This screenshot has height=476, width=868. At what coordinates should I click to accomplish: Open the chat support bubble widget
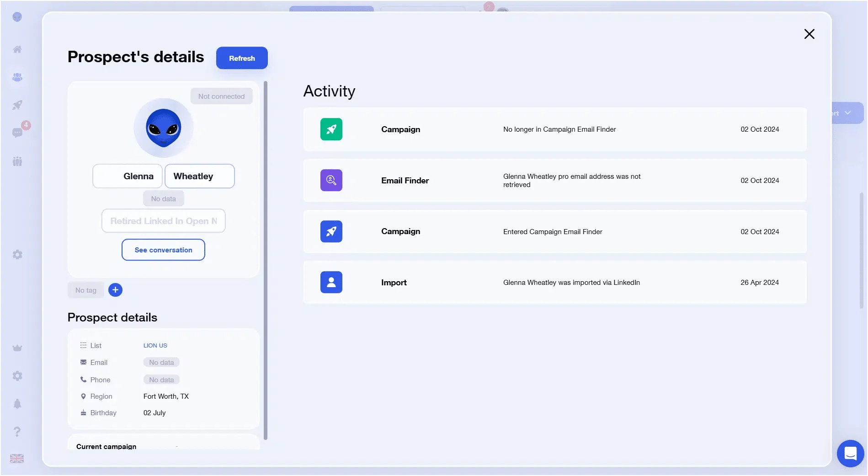(850, 454)
